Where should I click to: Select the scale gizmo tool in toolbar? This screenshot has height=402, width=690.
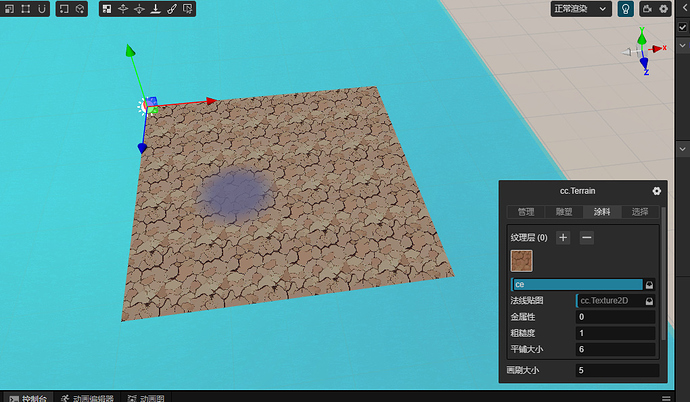[10, 9]
